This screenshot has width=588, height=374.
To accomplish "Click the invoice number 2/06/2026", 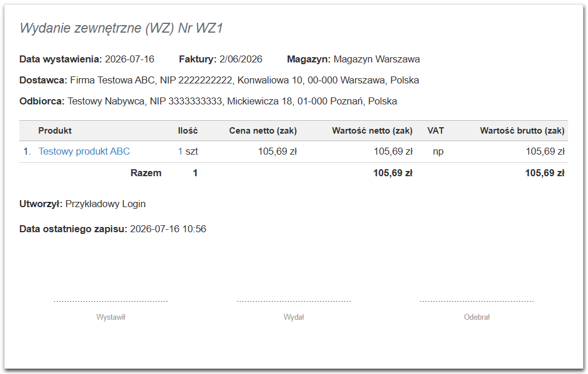I will click(241, 59).
